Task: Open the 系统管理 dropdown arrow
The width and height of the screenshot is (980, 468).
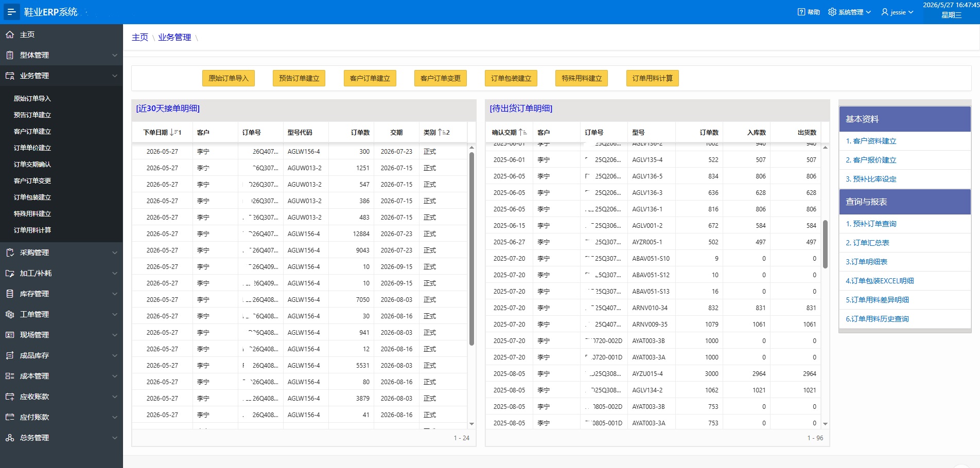Action: point(868,12)
